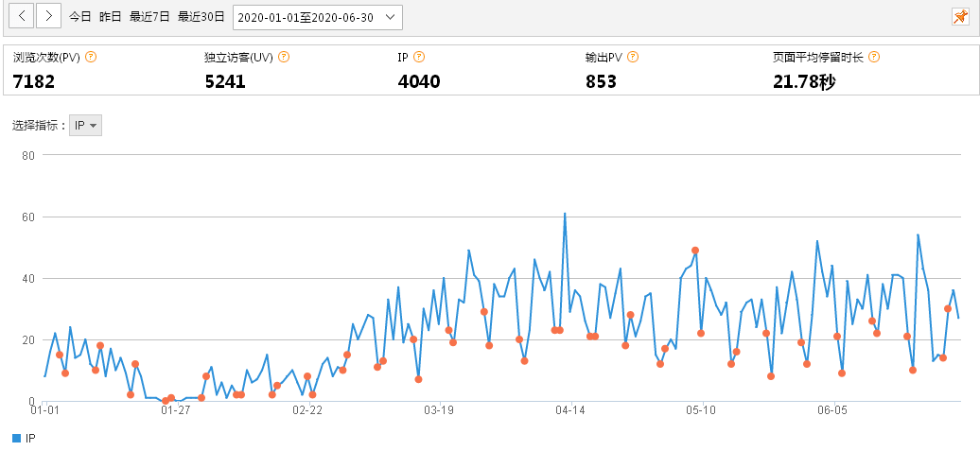Click the y-axis label 80
Viewport: 980px width, 451px height.
click(26, 155)
